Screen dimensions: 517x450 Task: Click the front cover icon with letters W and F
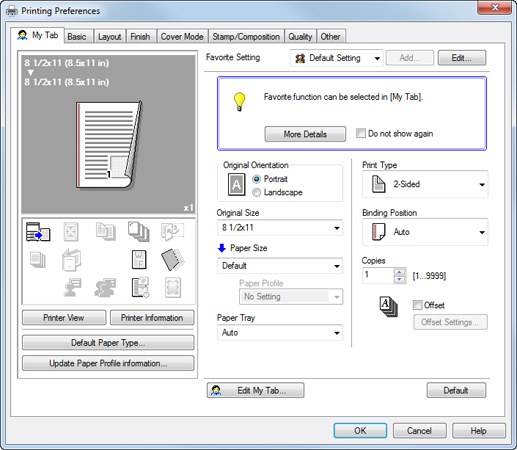(139, 260)
